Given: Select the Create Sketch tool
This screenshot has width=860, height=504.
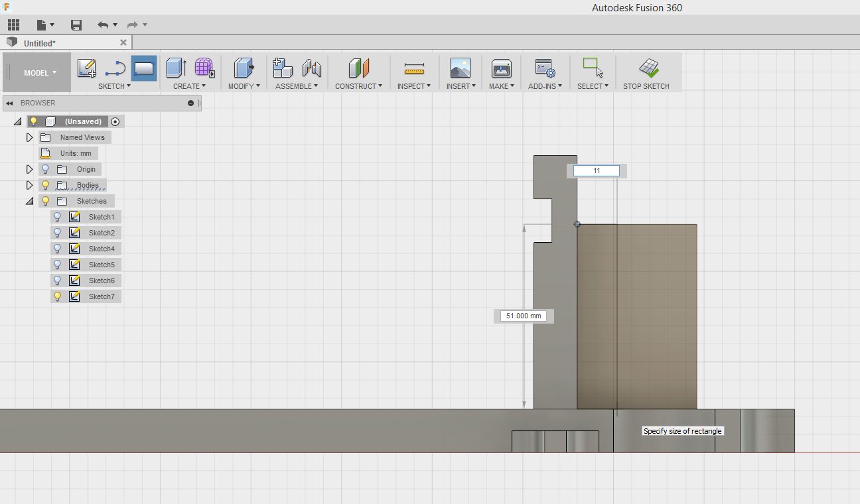Looking at the screenshot, I should click(87, 68).
